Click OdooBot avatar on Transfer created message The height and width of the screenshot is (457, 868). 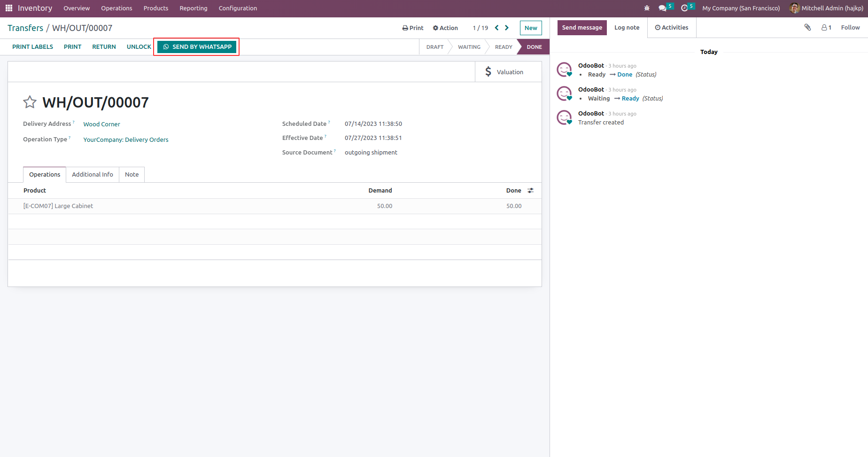point(564,118)
